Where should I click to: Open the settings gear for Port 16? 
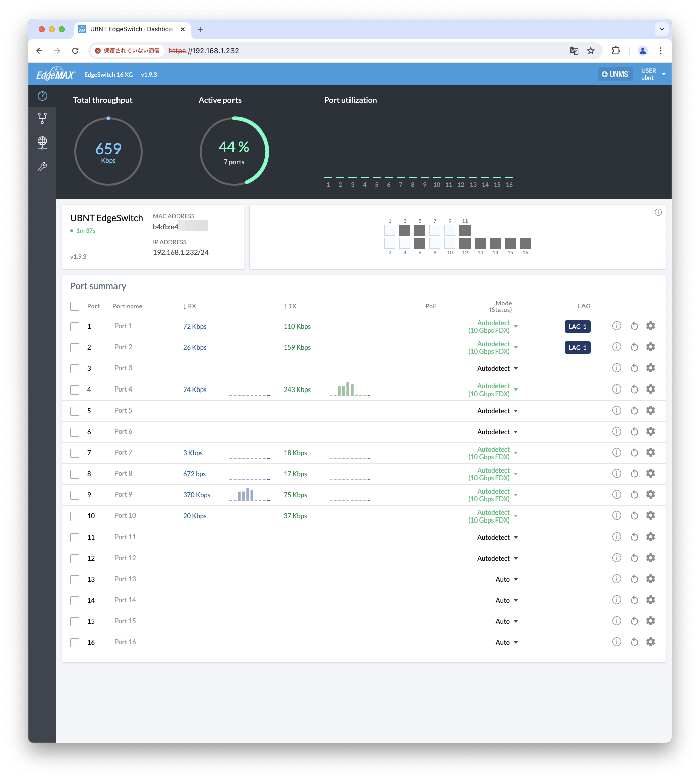click(x=651, y=642)
